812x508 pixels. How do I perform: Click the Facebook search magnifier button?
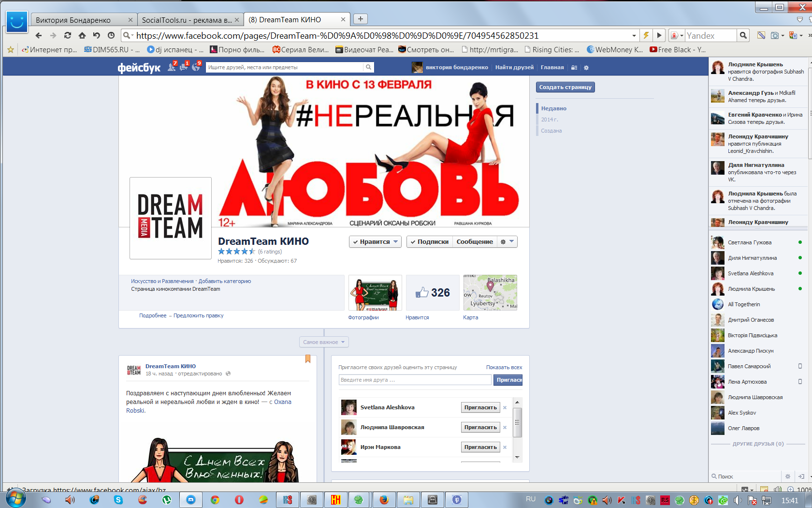pyautogui.click(x=368, y=67)
